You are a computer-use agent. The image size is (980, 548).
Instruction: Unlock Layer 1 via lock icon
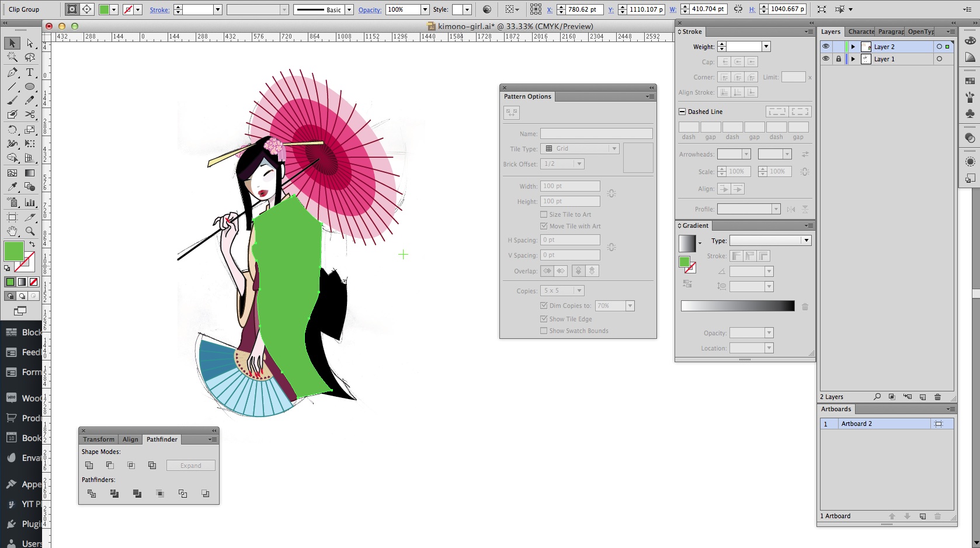pyautogui.click(x=838, y=59)
